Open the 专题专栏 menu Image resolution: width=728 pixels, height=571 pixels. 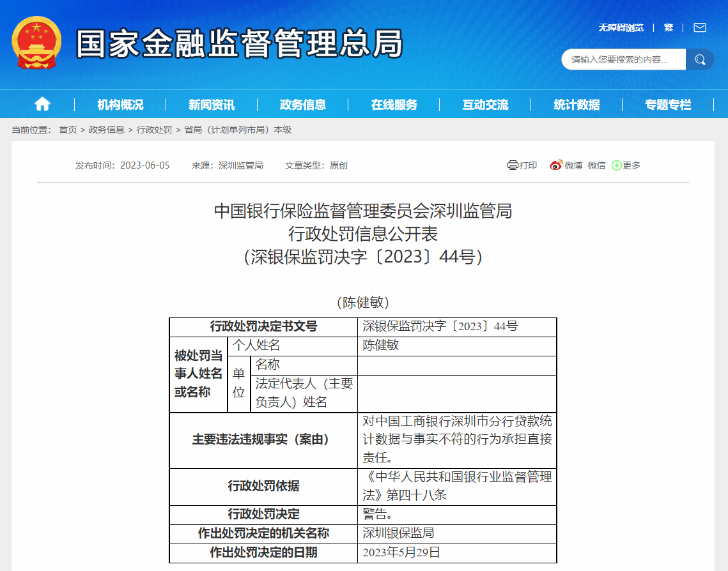tap(668, 105)
